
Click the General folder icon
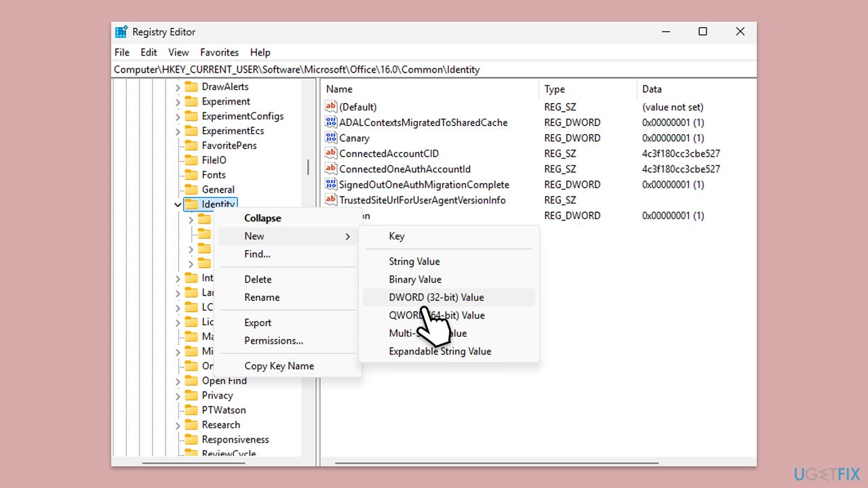click(191, 190)
